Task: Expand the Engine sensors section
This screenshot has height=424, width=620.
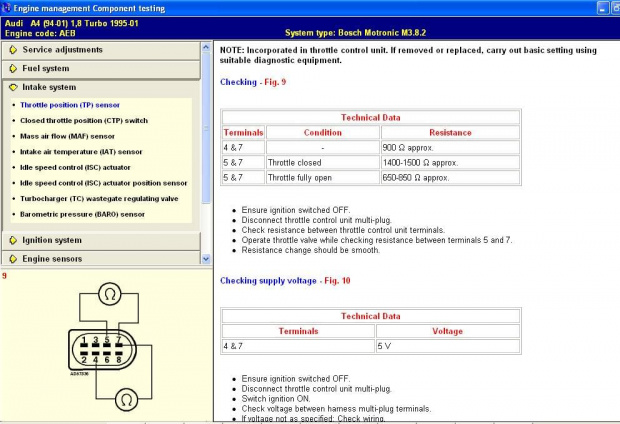Action: (x=101, y=259)
